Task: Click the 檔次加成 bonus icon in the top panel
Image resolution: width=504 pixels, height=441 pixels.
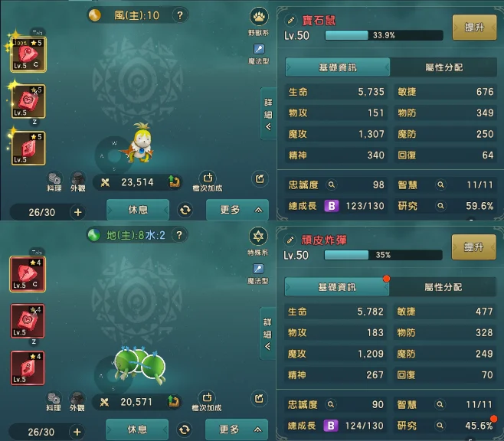Action: (208, 181)
